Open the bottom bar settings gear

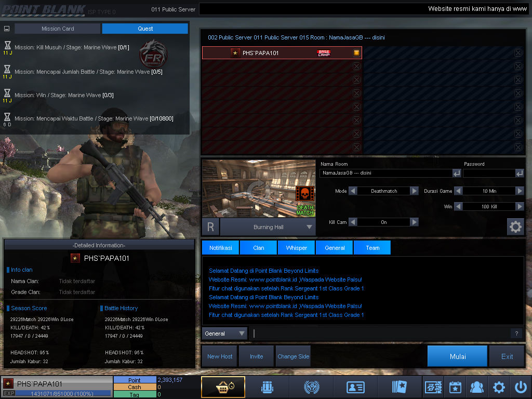[x=499, y=387]
